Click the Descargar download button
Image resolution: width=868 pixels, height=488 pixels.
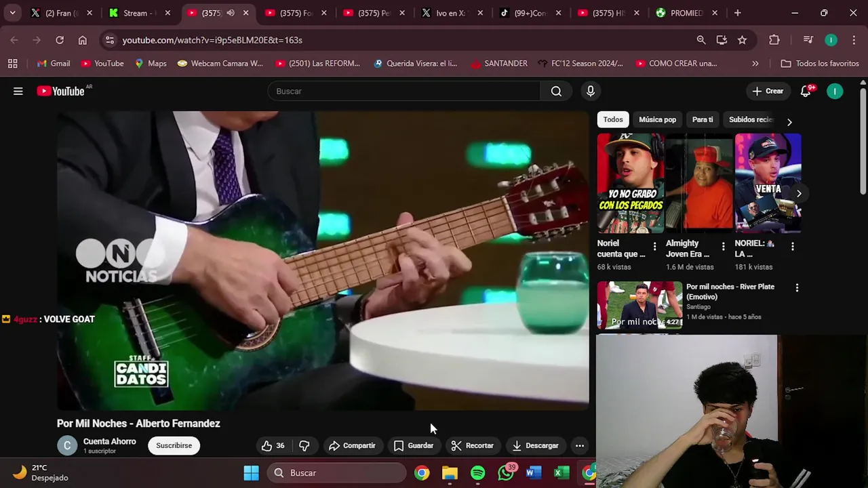(x=535, y=445)
